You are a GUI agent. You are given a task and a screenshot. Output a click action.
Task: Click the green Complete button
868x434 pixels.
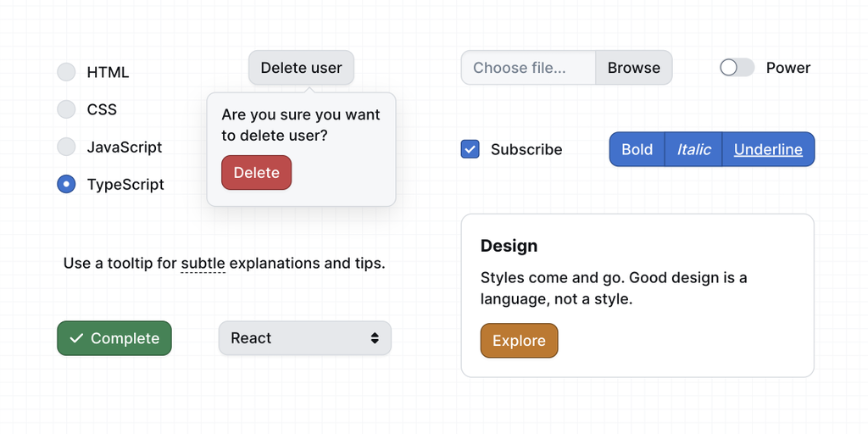click(114, 338)
